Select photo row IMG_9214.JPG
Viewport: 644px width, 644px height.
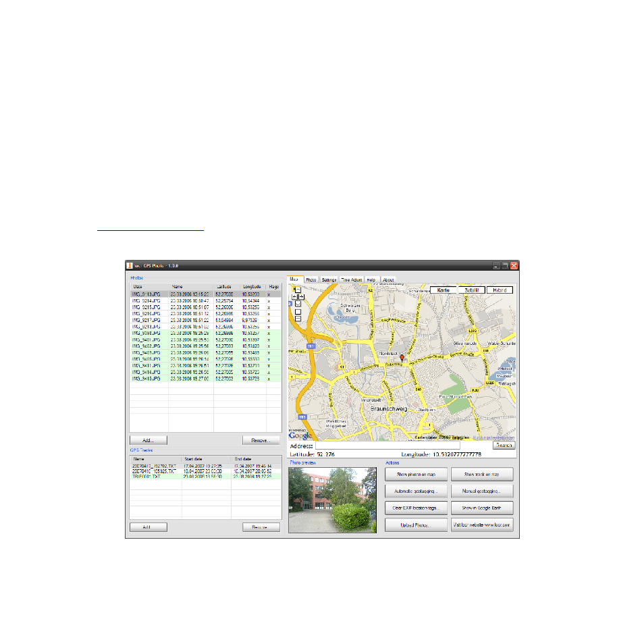206,301
